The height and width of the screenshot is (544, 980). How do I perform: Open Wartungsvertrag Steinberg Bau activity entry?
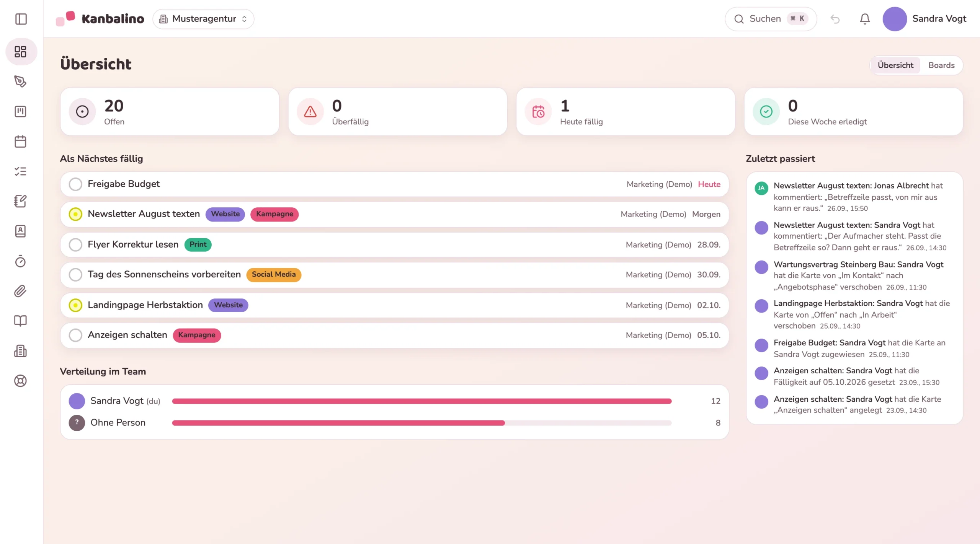854,276
